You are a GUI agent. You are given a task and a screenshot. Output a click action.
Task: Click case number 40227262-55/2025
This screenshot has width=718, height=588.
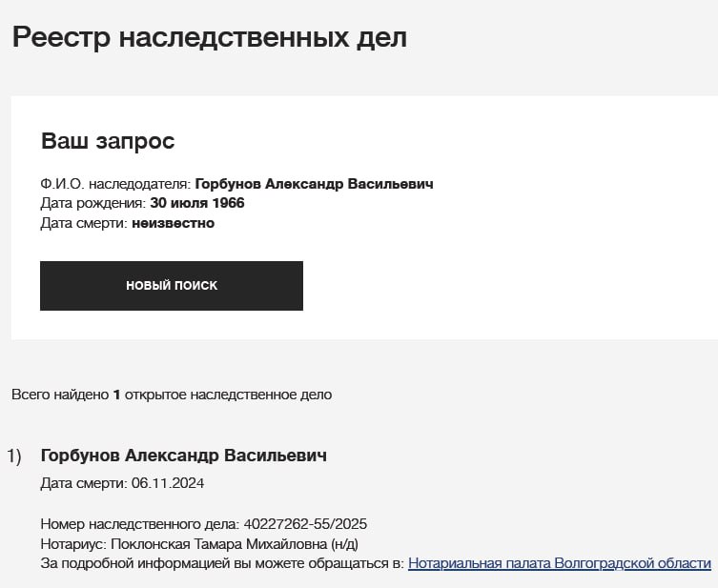[x=305, y=524]
